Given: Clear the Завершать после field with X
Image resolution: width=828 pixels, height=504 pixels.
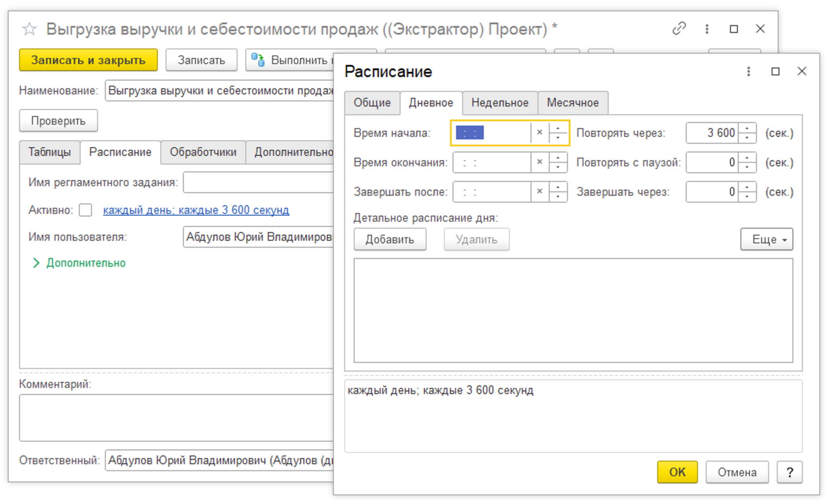Looking at the screenshot, I should 540,192.
